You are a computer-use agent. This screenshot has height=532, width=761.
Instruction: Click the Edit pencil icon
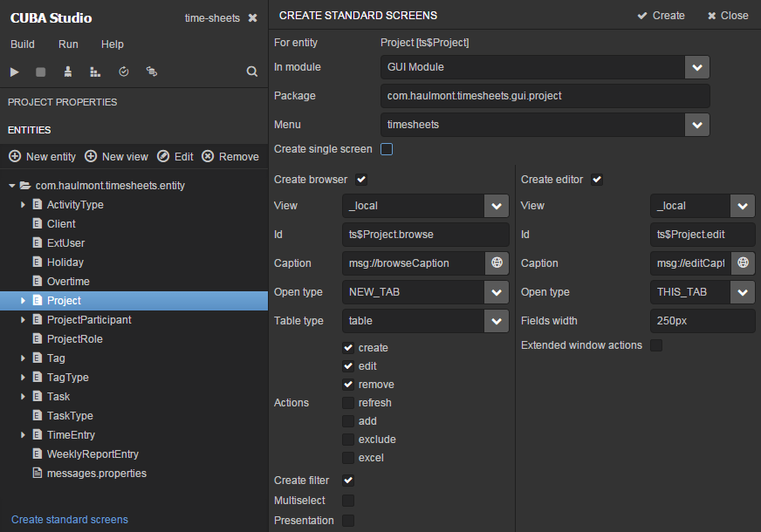[x=163, y=156]
